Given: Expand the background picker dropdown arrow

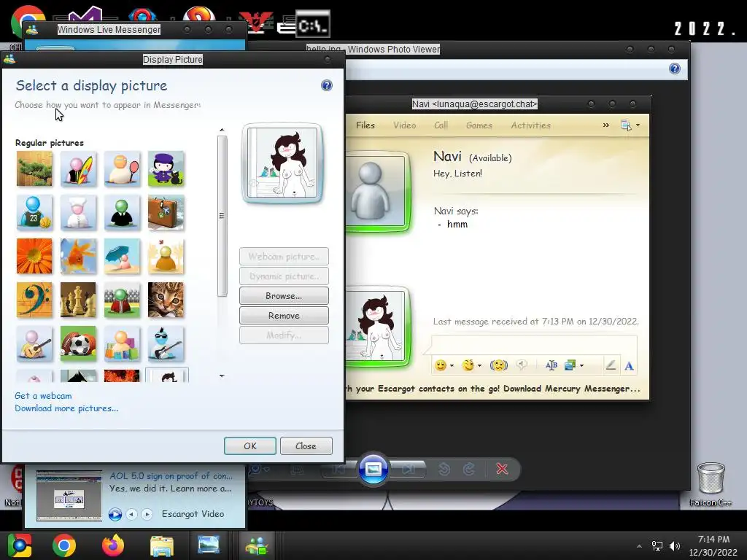Looking at the screenshot, I should [x=581, y=366].
